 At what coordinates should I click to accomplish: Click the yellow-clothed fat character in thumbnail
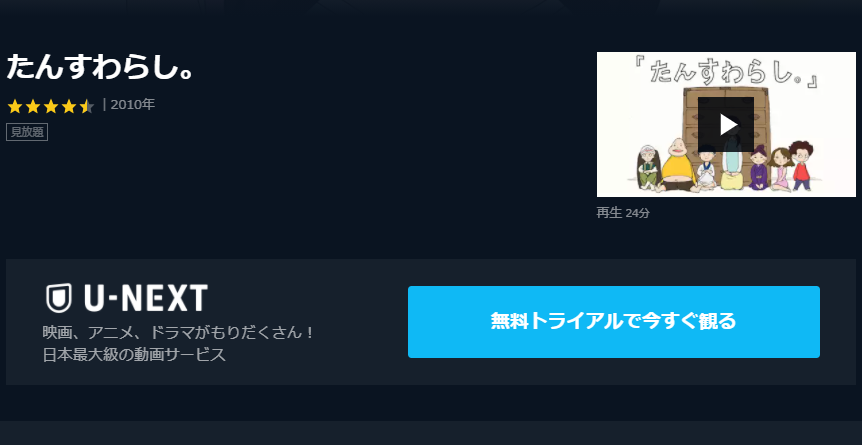tap(677, 165)
